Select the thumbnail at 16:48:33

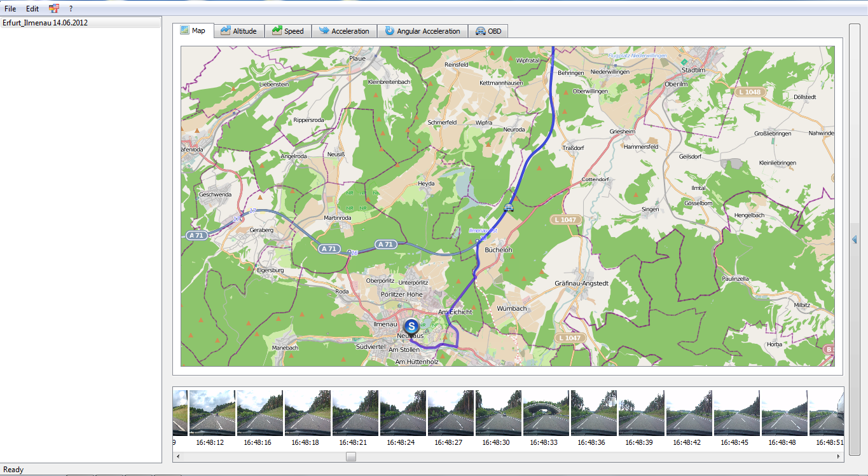pos(546,412)
